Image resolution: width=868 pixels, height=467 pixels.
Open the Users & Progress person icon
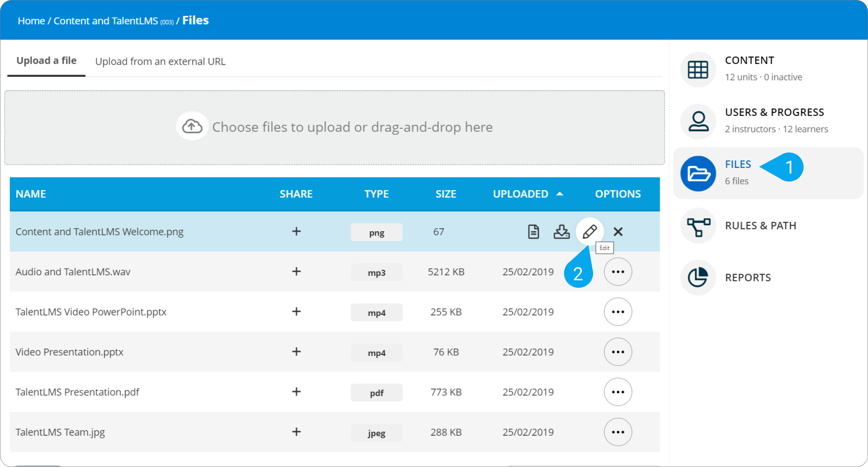tap(698, 121)
